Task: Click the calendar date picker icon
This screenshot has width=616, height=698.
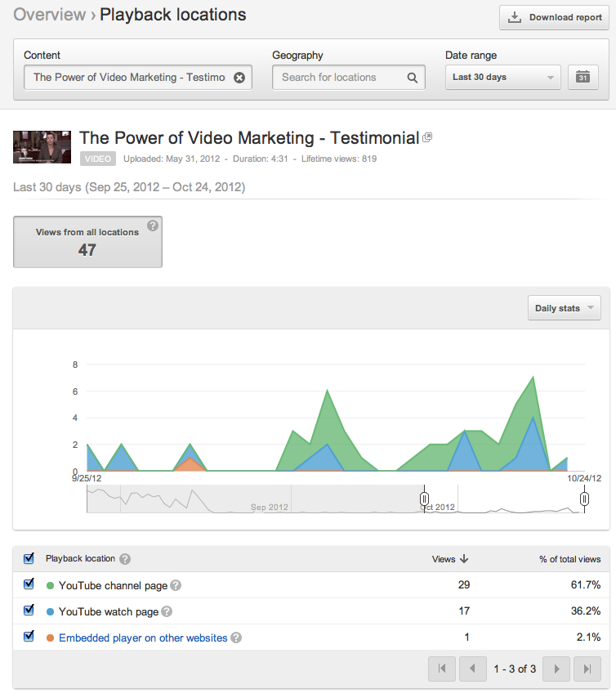Action: click(x=583, y=78)
